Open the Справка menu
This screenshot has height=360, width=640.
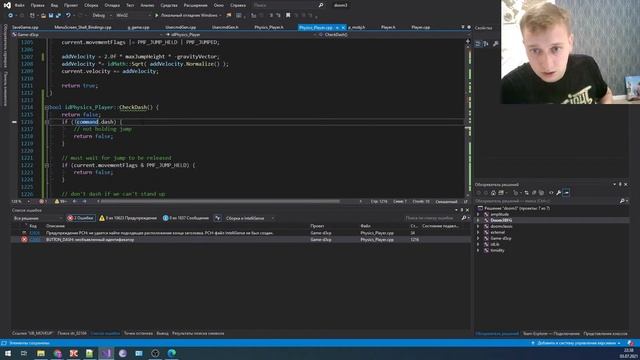click(238, 5)
